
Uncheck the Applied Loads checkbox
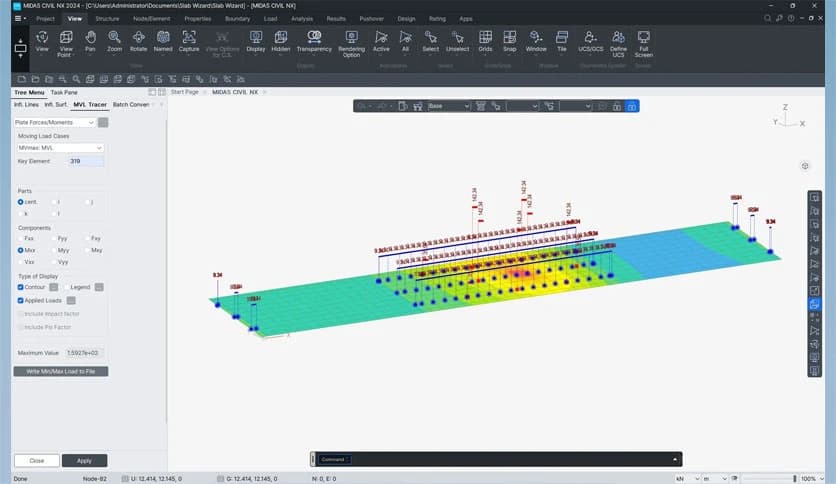[21, 300]
